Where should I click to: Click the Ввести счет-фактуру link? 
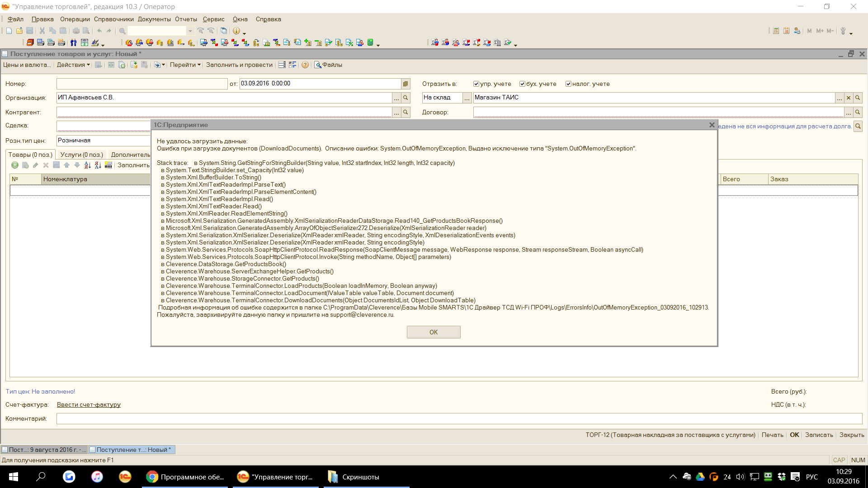[89, 404]
